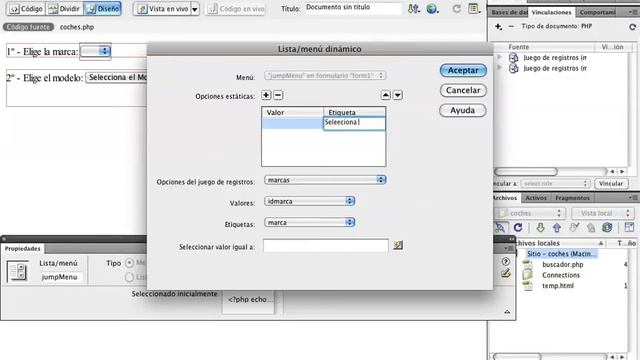The height and width of the screenshot is (360, 640).
Task: Refresh the bindings panel
Action: coord(632,27)
